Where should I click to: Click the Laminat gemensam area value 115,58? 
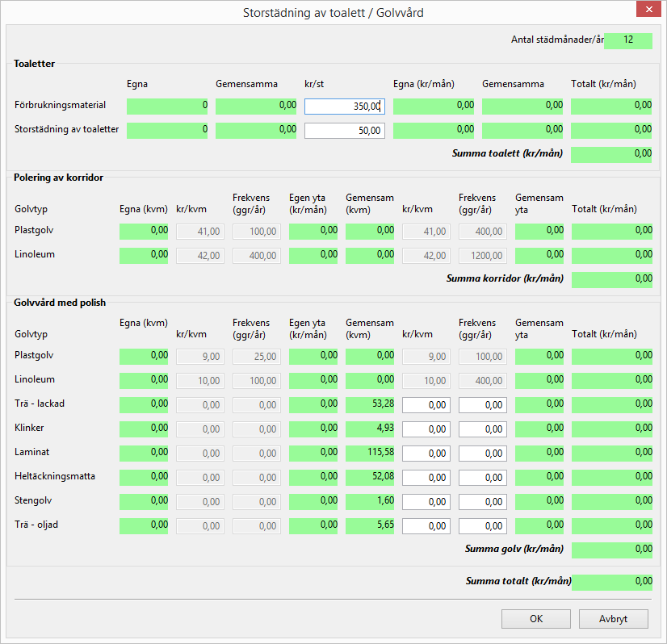point(370,453)
